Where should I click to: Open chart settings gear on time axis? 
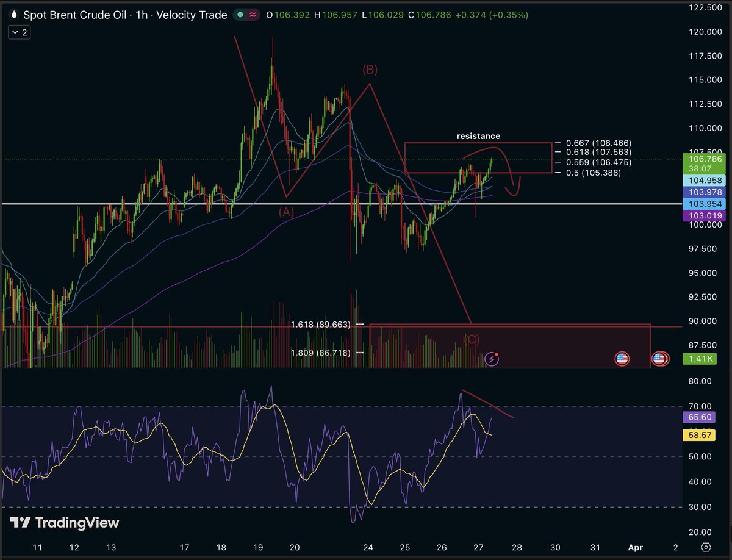[706, 547]
